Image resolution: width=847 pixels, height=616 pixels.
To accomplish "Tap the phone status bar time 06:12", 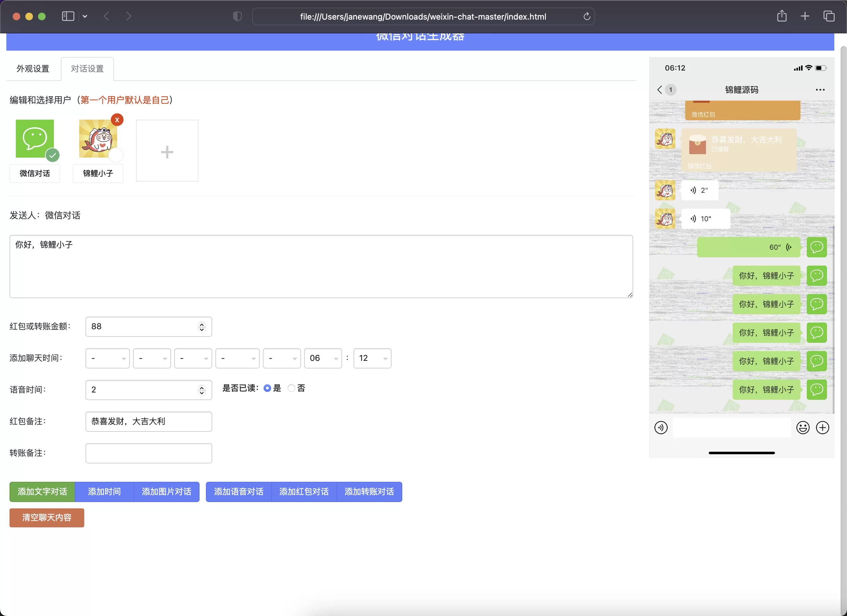I will point(675,68).
